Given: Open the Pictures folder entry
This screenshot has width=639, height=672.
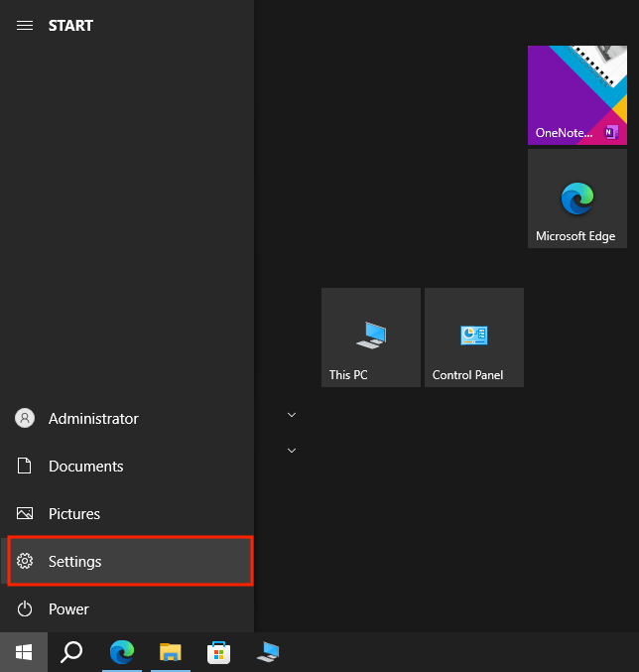Looking at the screenshot, I should [127, 513].
